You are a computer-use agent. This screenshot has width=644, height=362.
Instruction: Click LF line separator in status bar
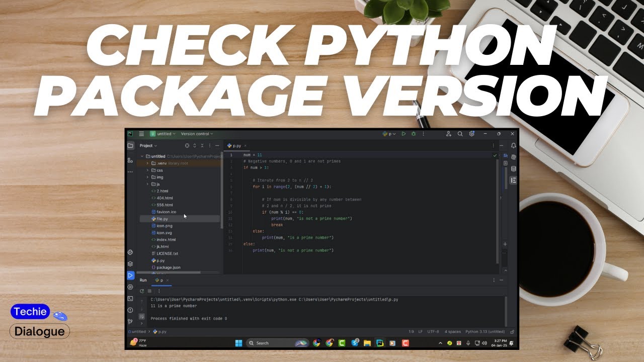pyautogui.click(x=420, y=332)
